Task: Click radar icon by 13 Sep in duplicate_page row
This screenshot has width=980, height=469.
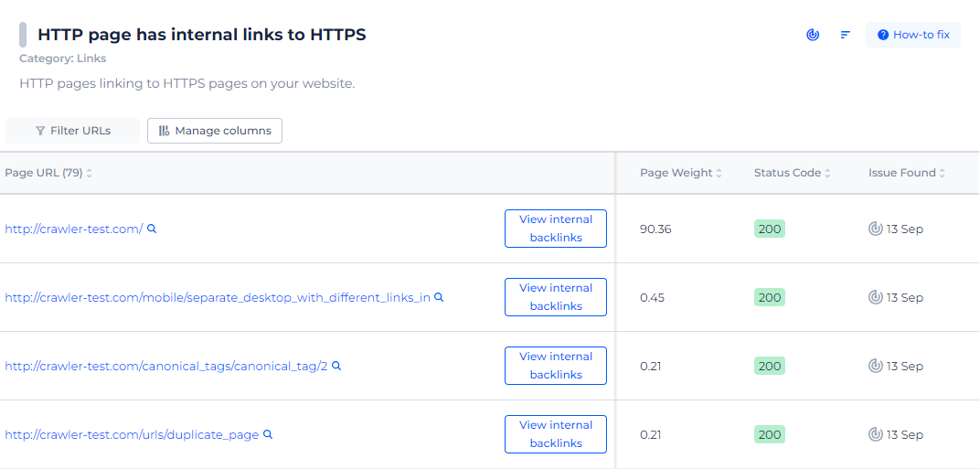Action: coord(876,434)
